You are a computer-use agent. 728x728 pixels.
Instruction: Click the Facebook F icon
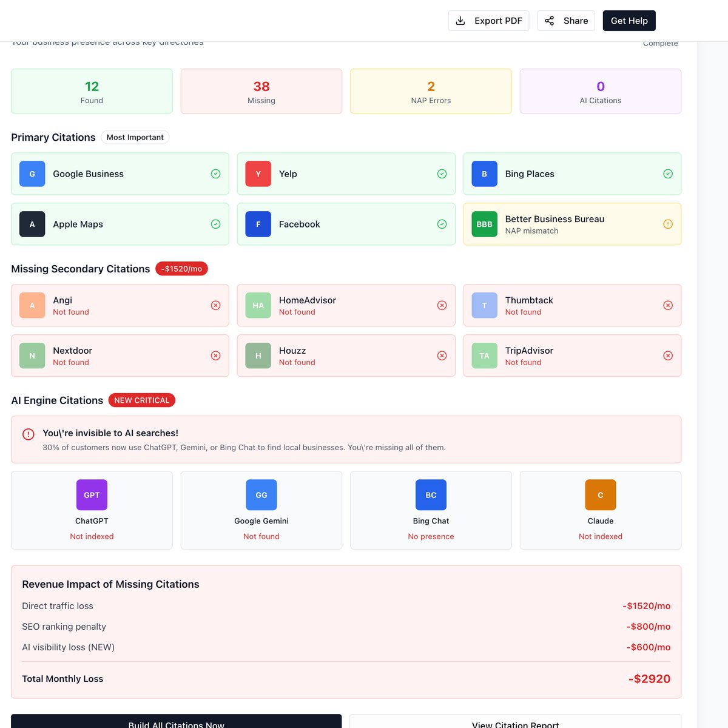[258, 224]
